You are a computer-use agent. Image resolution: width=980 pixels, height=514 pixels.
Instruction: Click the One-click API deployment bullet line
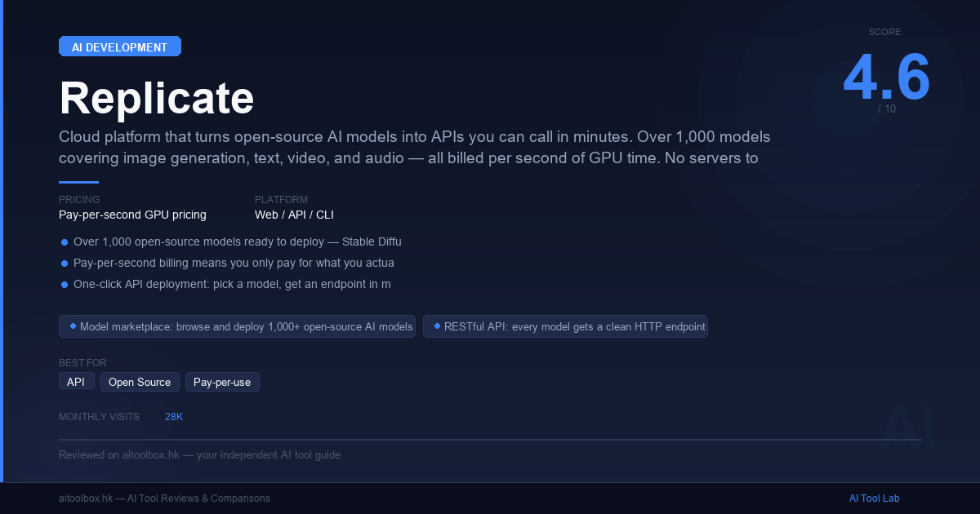click(x=226, y=284)
